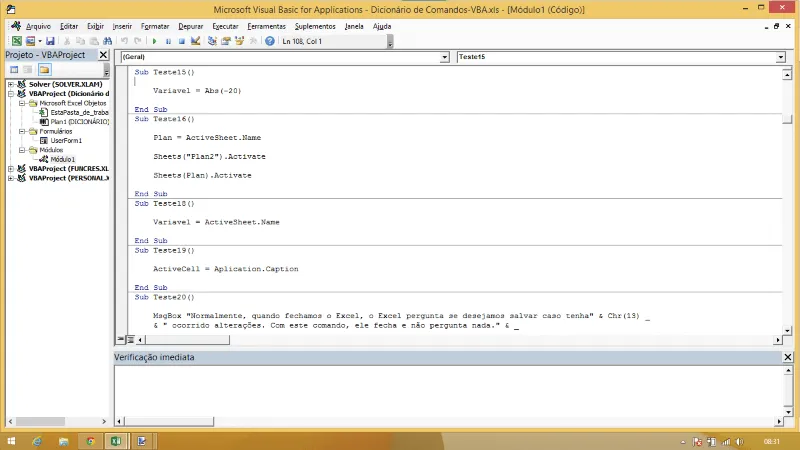Click View Code icon in Project panel

coord(14,69)
